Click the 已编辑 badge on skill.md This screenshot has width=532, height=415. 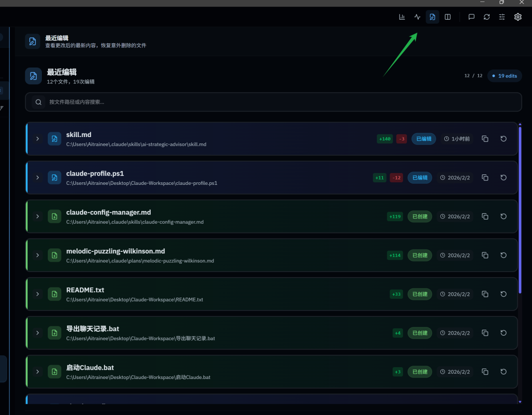pos(424,139)
